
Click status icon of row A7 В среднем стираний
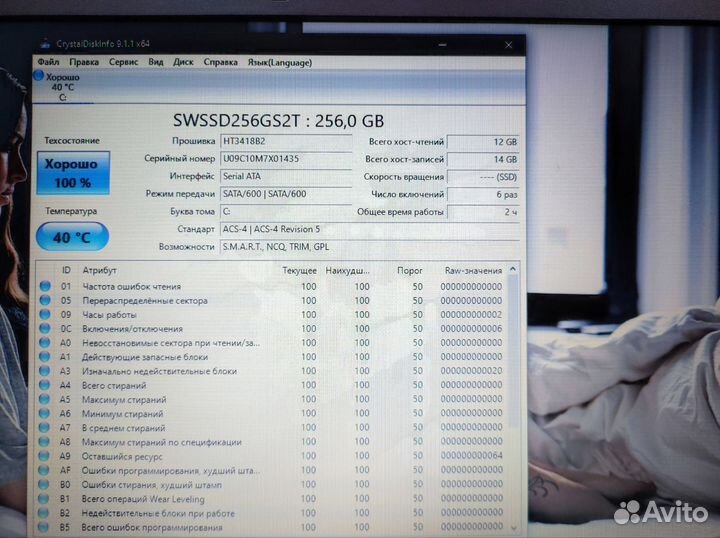click(44, 428)
